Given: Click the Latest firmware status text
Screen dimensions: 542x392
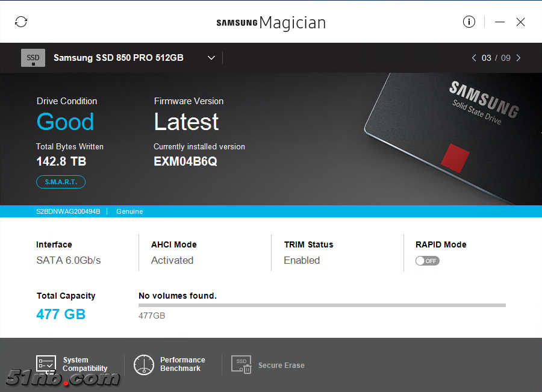Looking at the screenshot, I should pos(186,122).
